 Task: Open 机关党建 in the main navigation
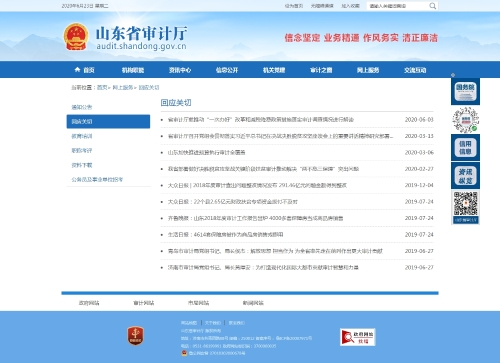274,70
